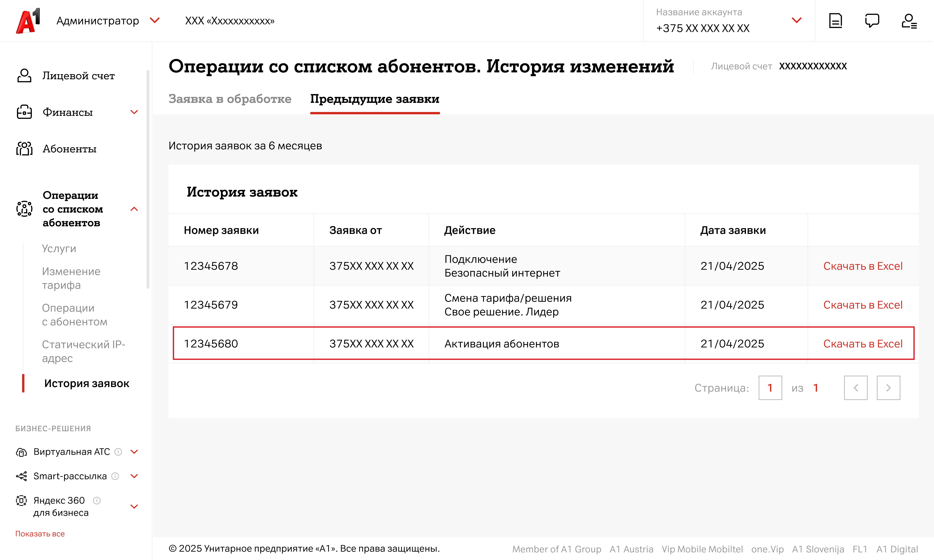Select Изменение тарифа submenu item

71,278
